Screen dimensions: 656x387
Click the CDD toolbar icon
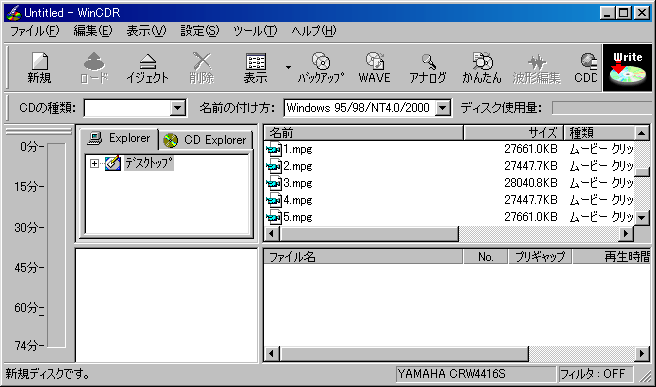pos(587,68)
